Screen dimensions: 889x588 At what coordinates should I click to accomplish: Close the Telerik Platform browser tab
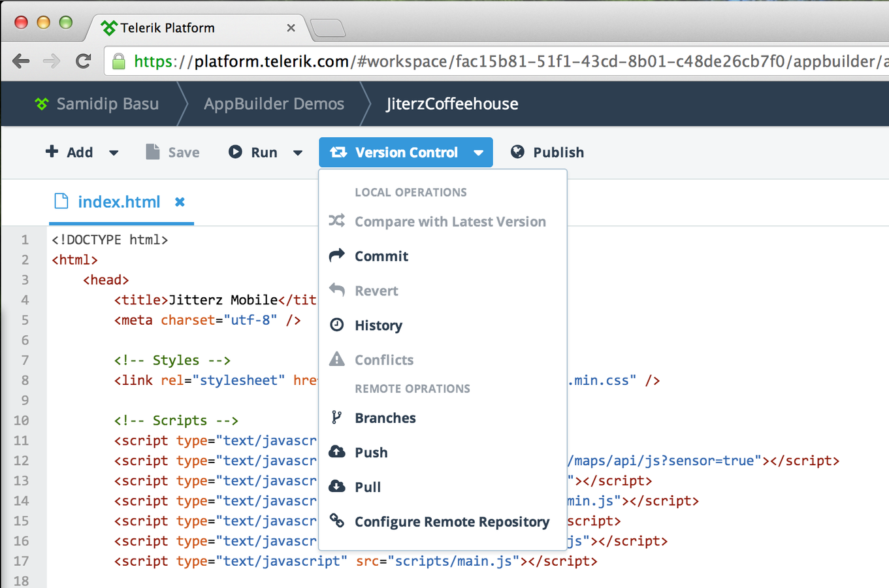click(291, 27)
